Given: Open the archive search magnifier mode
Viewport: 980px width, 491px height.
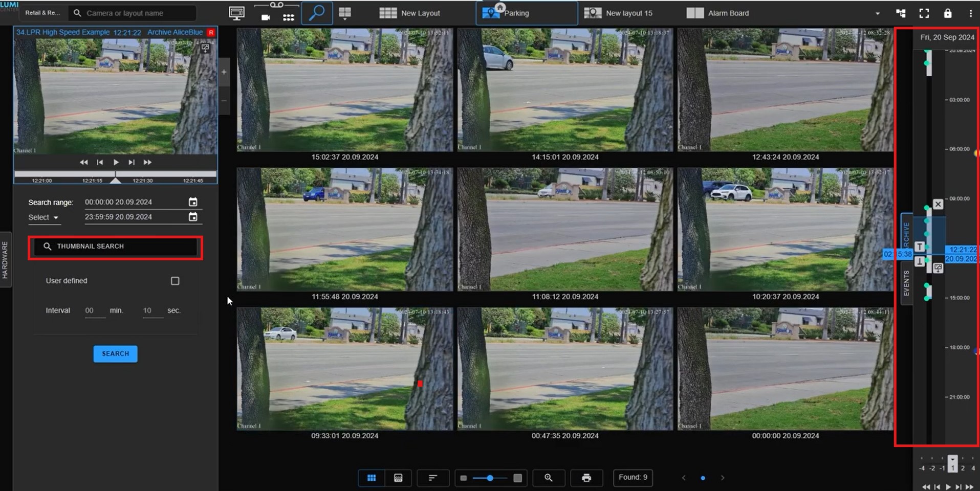Looking at the screenshot, I should click(317, 13).
